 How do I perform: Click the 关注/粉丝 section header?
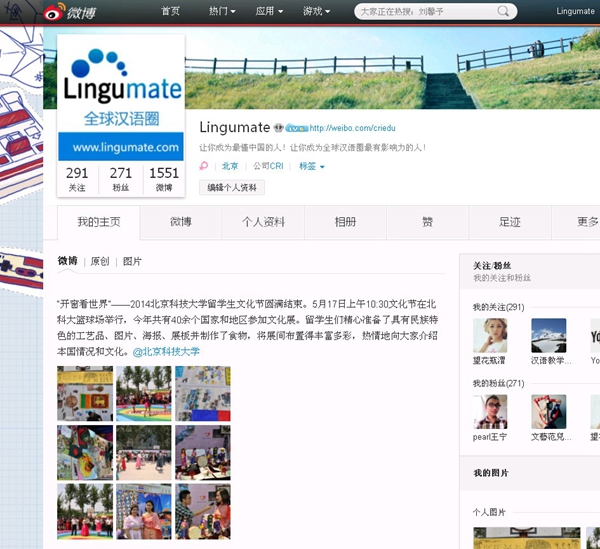pos(492,266)
